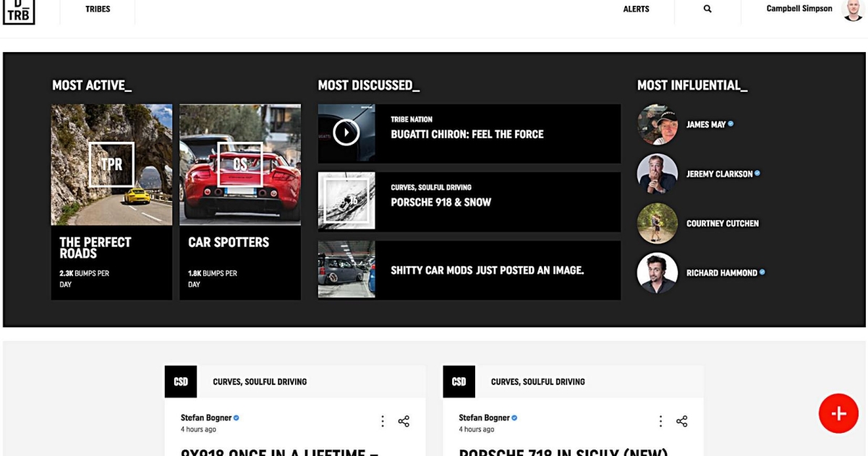This screenshot has width=868, height=456.
Task: Open Porsche 918 & Snow discussion
Action: (441, 203)
